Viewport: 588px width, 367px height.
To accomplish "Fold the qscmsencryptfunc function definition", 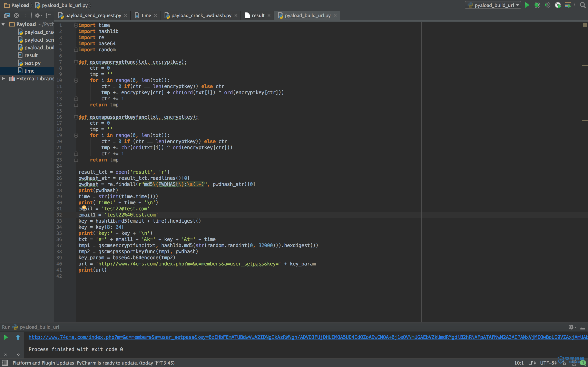I will click(76, 62).
